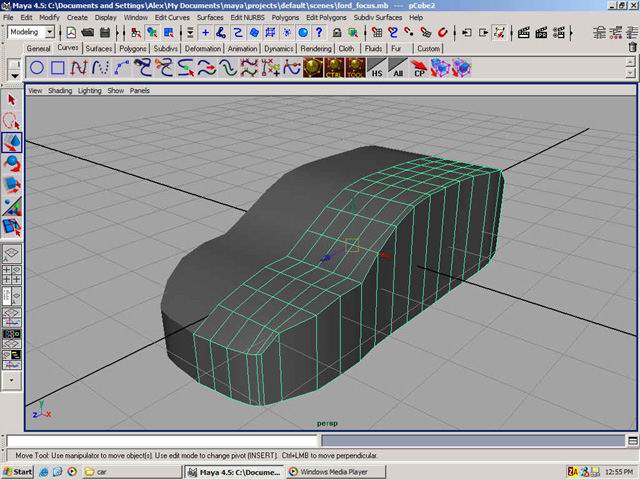Pick the Rotate tool
640x480 pixels.
coord(12,164)
